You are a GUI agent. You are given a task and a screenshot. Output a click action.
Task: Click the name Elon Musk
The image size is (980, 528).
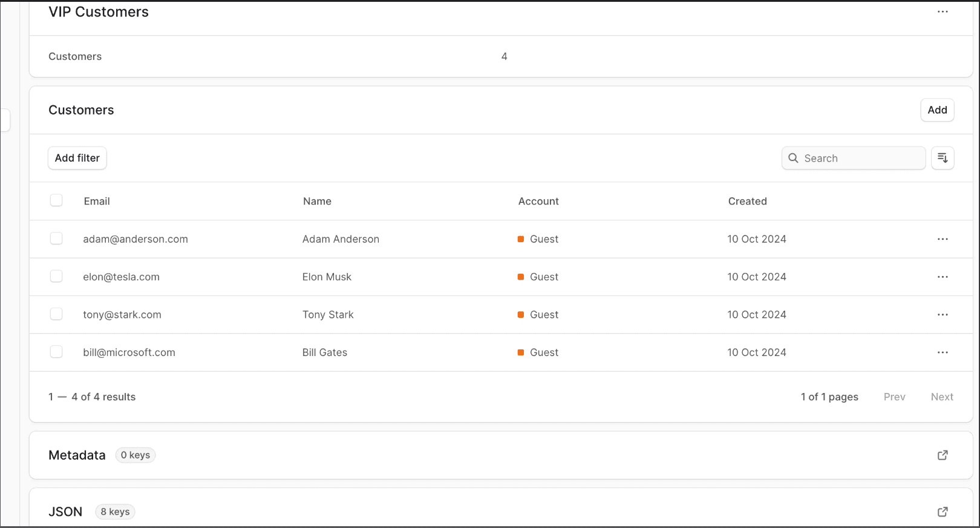coord(327,277)
